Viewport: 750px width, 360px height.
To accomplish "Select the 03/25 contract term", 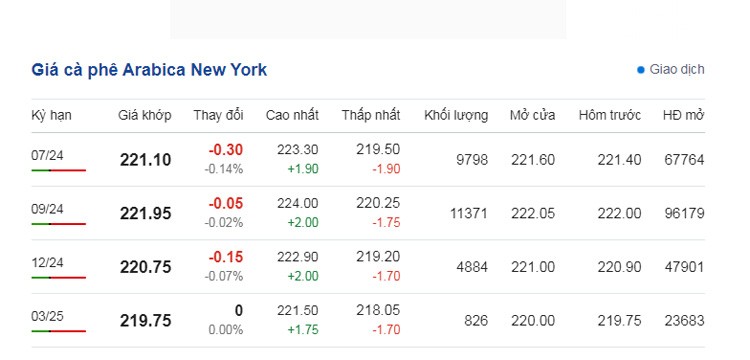I will [47, 316].
